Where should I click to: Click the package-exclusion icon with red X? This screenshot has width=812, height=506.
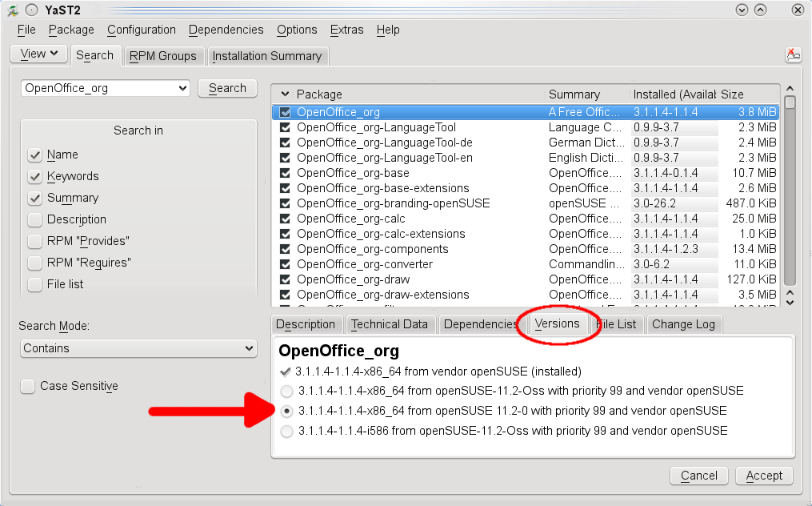click(793, 54)
